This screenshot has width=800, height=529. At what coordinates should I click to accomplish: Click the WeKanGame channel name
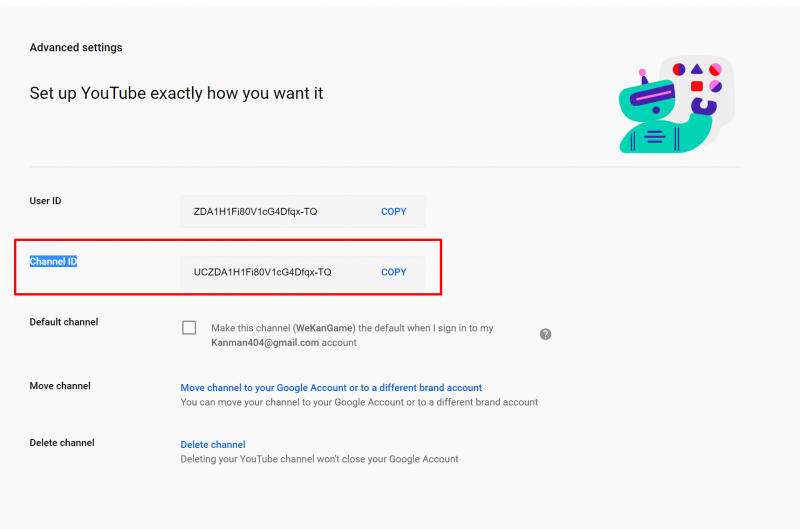click(x=325, y=328)
